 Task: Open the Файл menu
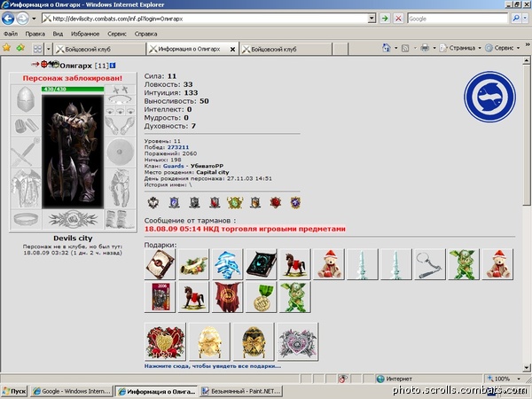11,34
